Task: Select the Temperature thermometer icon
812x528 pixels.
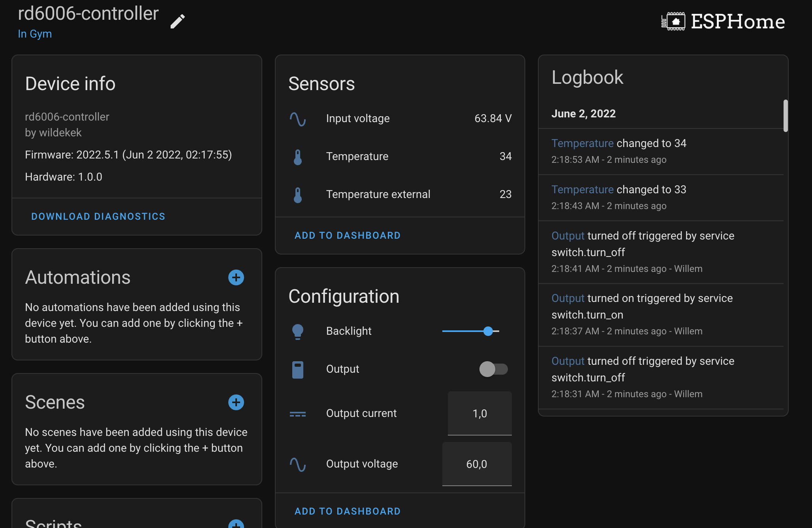Action: (298, 157)
